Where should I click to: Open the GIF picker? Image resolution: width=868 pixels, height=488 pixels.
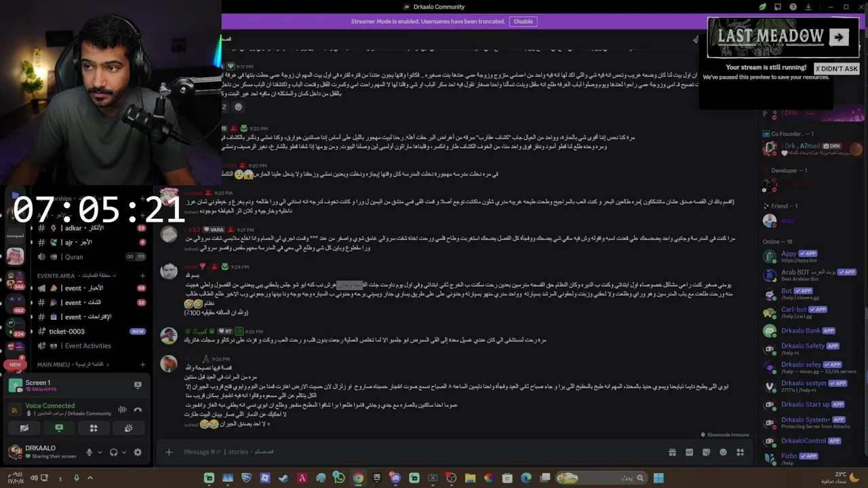click(x=689, y=452)
